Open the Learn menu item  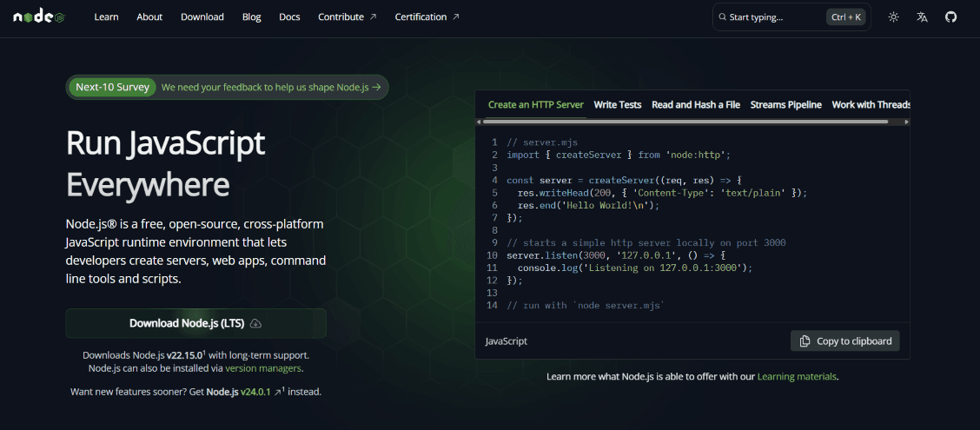(x=106, y=17)
